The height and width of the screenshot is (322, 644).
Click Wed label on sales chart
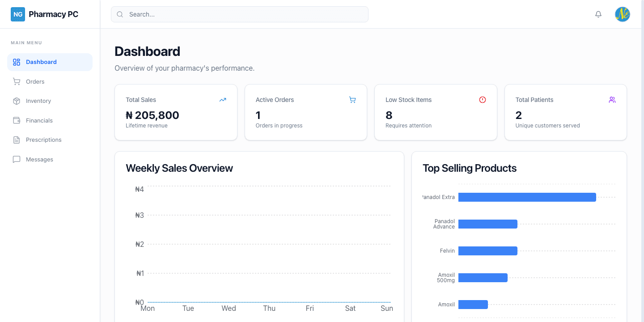click(229, 309)
